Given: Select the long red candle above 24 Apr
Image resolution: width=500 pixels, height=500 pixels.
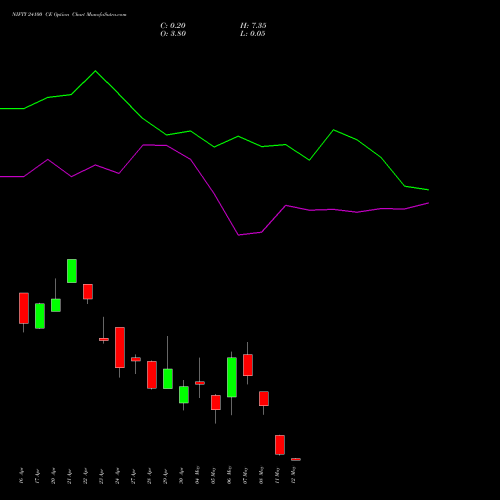Looking at the screenshot, I should 120,347.
